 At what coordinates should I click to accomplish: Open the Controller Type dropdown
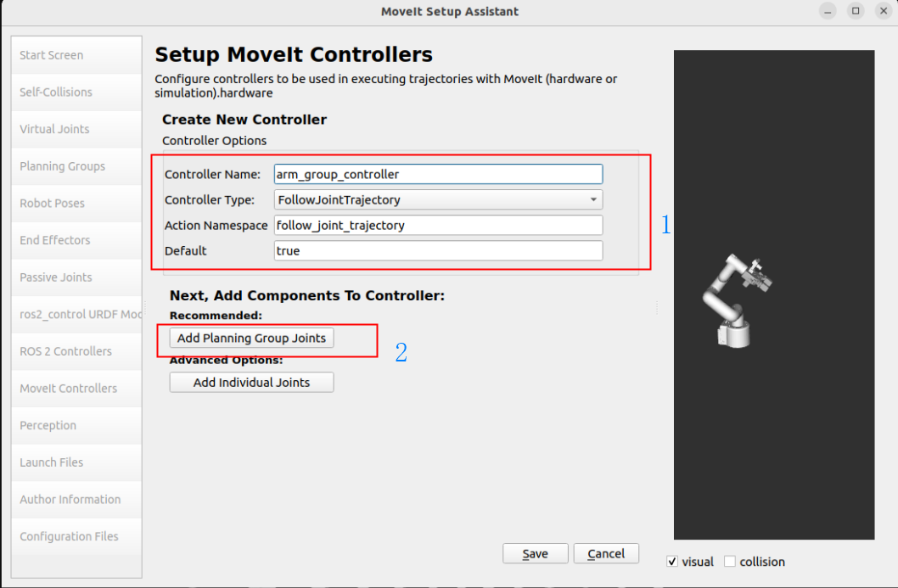coord(438,199)
